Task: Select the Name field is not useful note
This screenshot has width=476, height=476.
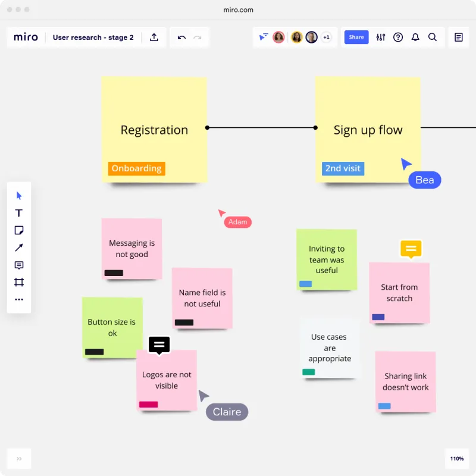Action: 202,298
